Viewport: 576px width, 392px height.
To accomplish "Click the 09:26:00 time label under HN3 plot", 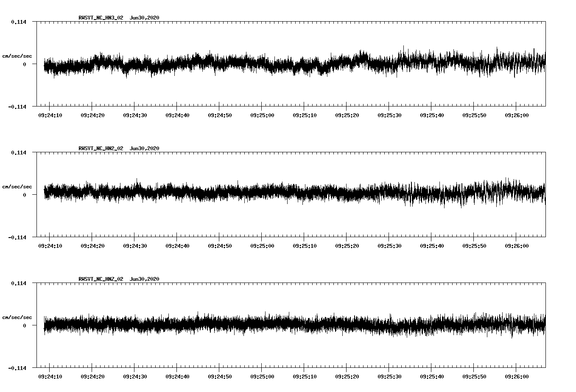I will (x=517, y=115).
